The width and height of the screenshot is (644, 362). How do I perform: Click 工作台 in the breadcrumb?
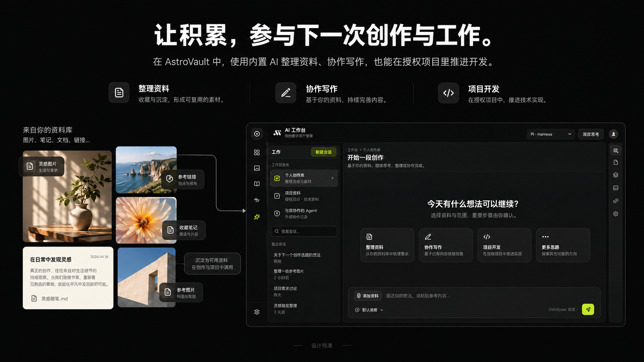pos(352,150)
